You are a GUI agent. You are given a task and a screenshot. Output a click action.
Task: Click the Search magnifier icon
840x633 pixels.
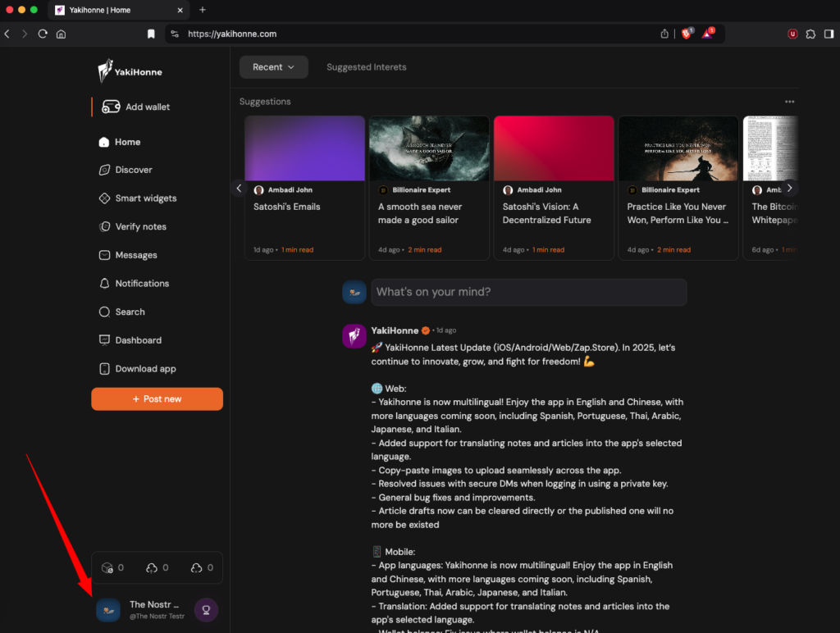point(104,312)
